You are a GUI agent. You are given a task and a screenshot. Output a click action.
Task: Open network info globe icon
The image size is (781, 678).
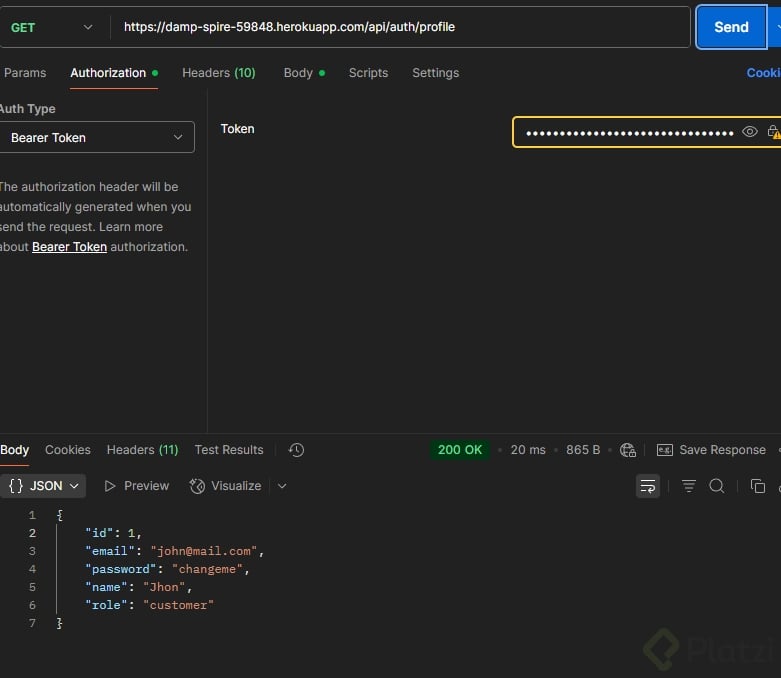(628, 450)
